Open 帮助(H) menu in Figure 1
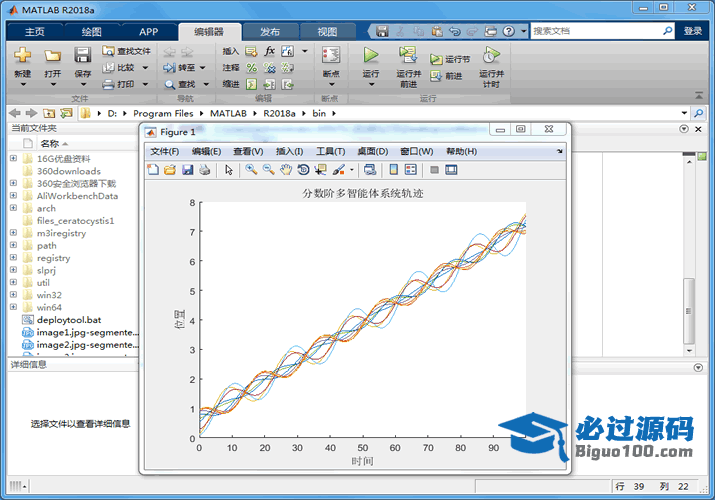Image resolution: width=715 pixels, height=500 pixels. pyautogui.click(x=461, y=151)
